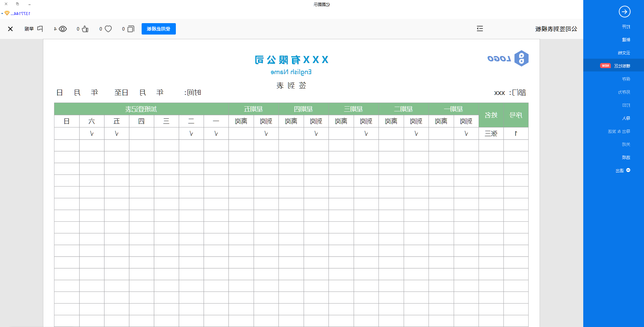
Task: Select 新建 in the sidebar
Action: pyautogui.click(x=626, y=40)
